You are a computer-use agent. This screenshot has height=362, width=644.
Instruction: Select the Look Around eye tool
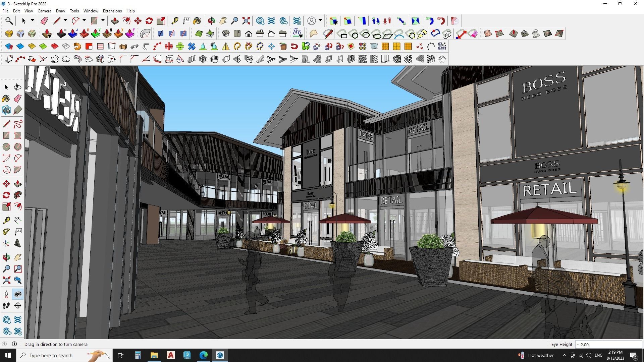click(x=17, y=294)
